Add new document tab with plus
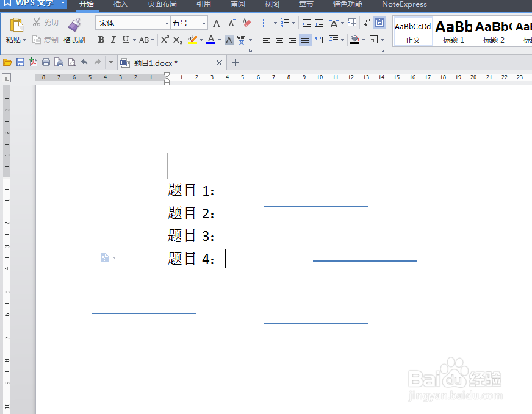The height and width of the screenshot is (414, 532). tap(235, 63)
